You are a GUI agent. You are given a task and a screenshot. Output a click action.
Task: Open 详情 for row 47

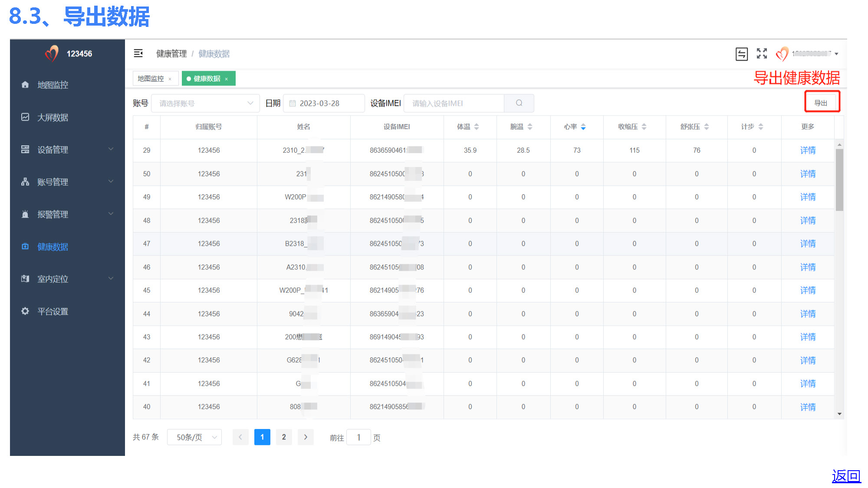point(808,243)
